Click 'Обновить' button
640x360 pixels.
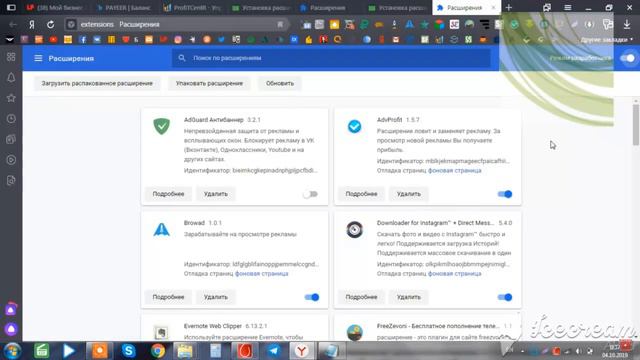pos(280,83)
